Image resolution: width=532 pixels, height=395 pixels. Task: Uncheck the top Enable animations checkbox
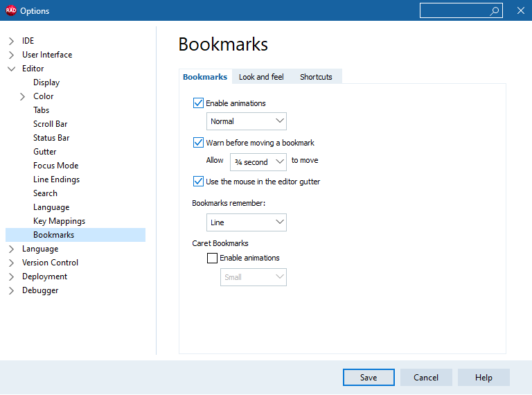point(198,103)
